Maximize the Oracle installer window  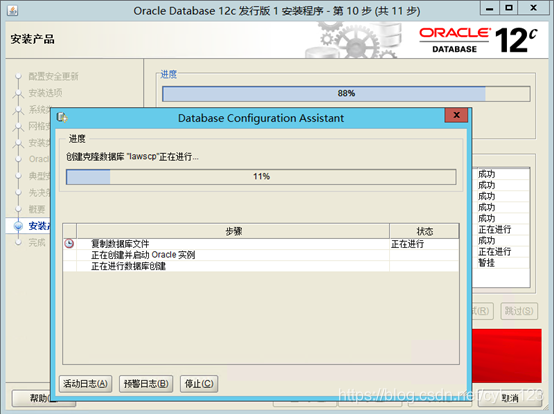click(509, 8)
